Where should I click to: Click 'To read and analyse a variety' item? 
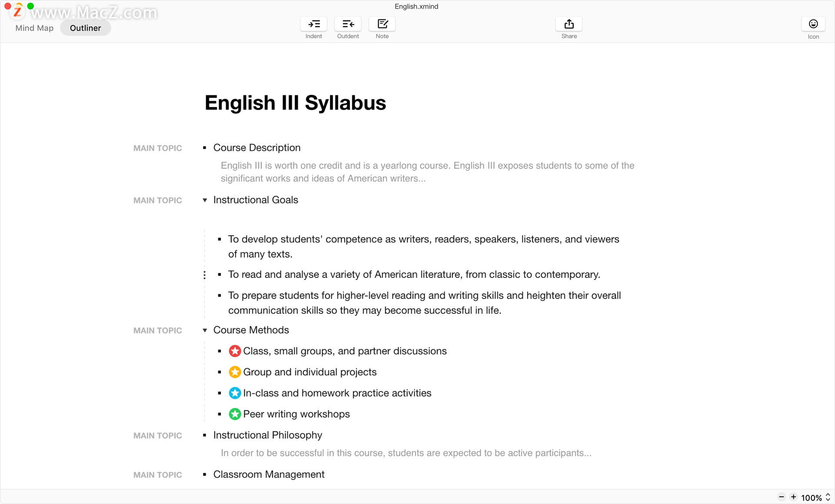[414, 275]
